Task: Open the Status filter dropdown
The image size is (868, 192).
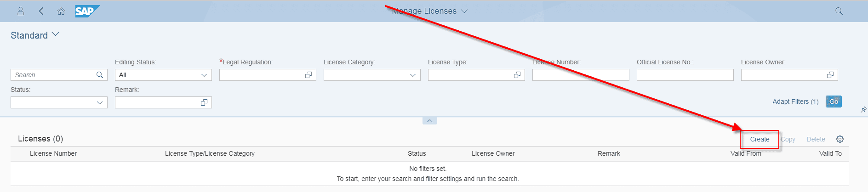Action: [x=100, y=102]
